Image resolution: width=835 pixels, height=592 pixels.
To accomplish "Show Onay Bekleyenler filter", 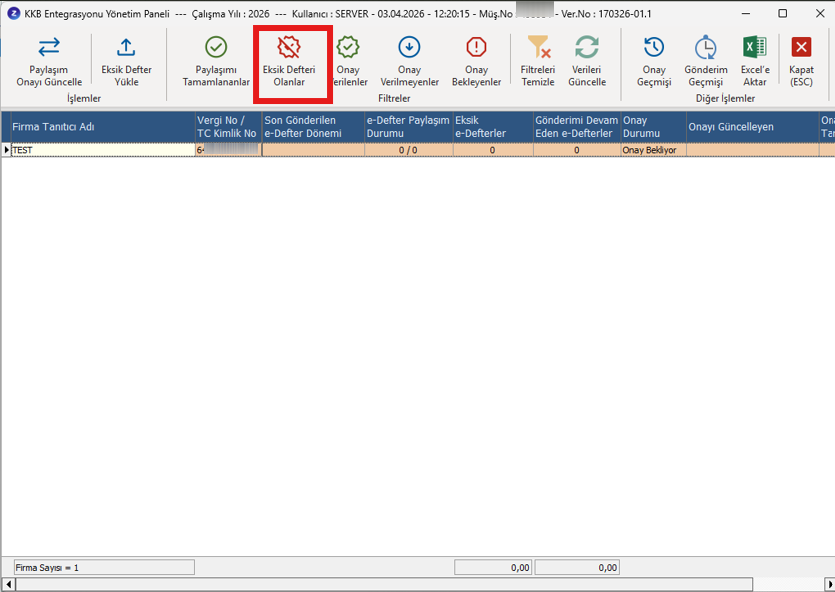I will pos(476,61).
